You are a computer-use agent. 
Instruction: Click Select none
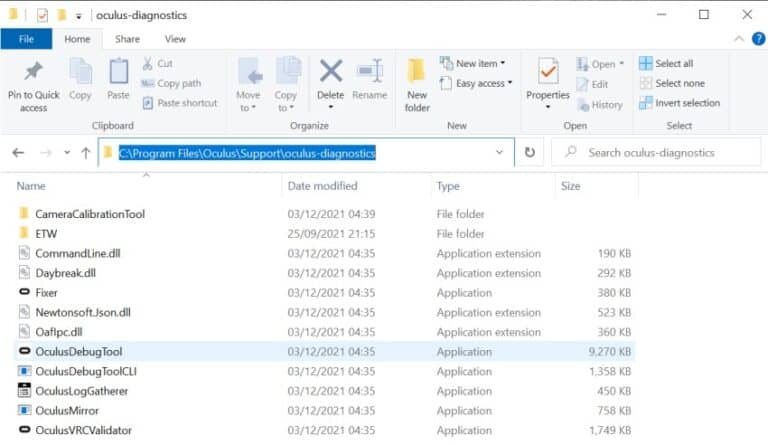(x=672, y=83)
